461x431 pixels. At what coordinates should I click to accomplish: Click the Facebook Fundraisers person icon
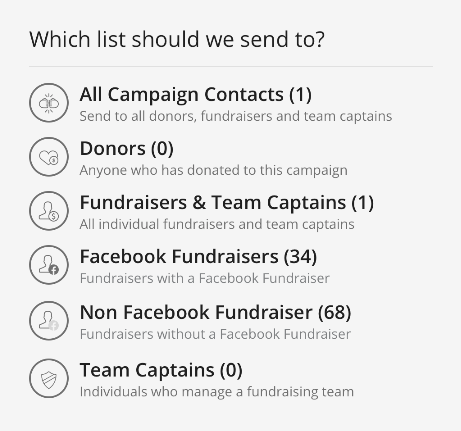[49, 265]
